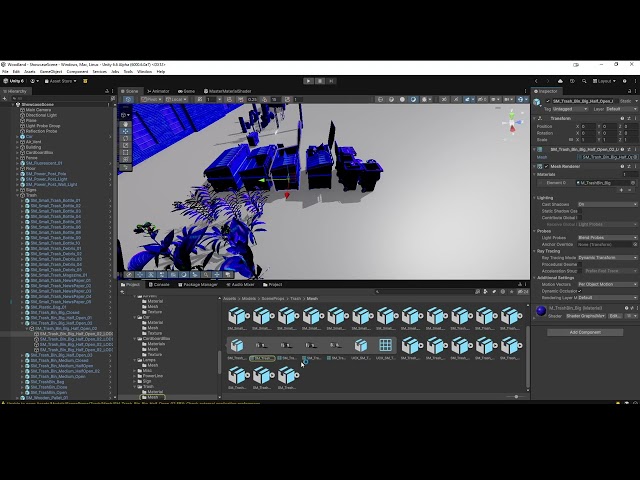Select the Rotate tool in scene overlay

click(x=126, y=138)
